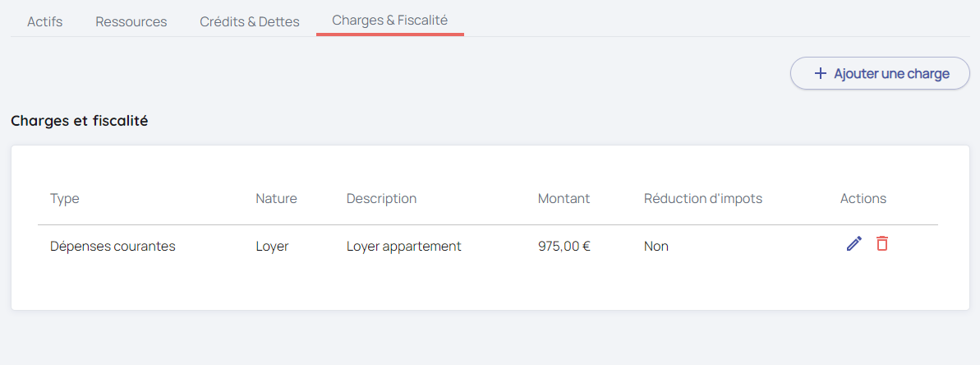Click the Type column header
Viewport: 980px width, 365px height.
tap(65, 198)
